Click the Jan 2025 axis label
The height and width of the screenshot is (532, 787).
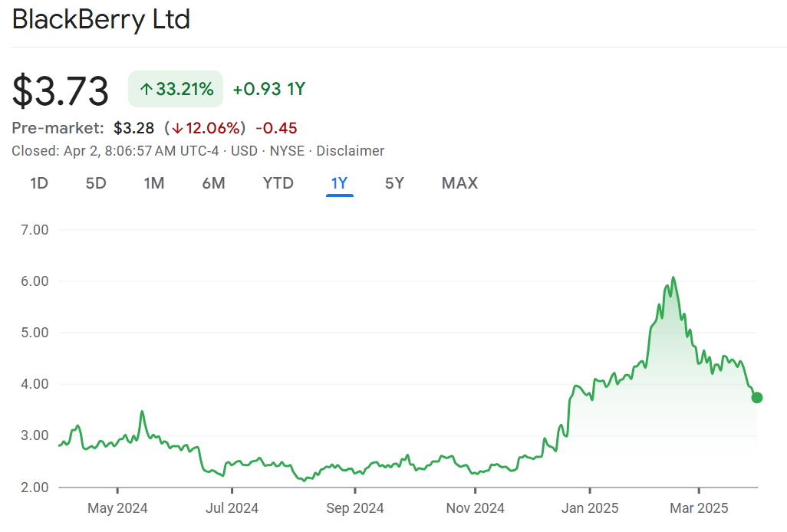(x=590, y=508)
